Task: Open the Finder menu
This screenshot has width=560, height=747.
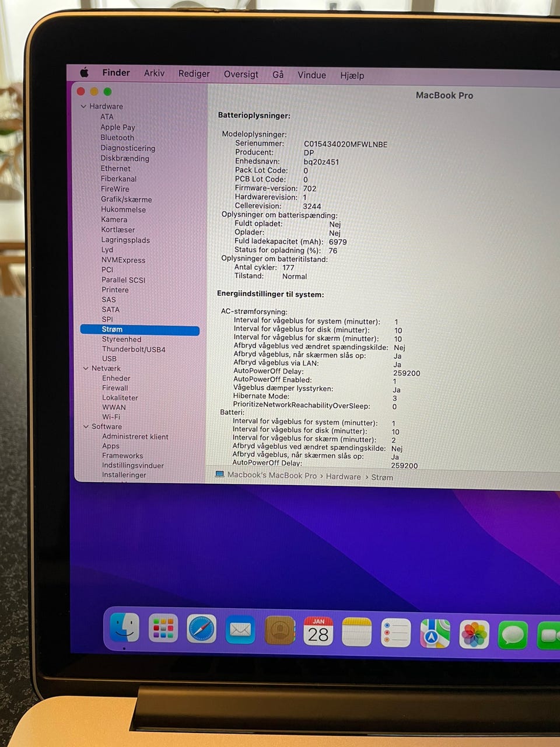Action: click(116, 73)
